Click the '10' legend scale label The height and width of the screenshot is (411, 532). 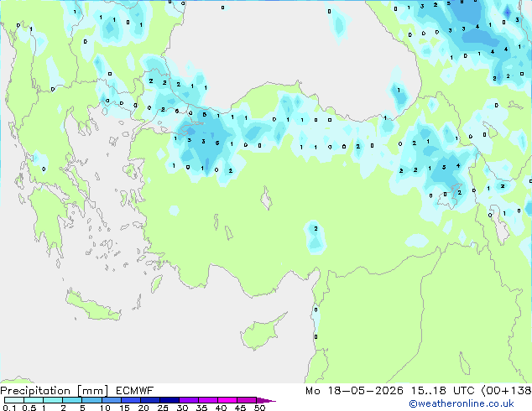pyautogui.click(x=105, y=408)
